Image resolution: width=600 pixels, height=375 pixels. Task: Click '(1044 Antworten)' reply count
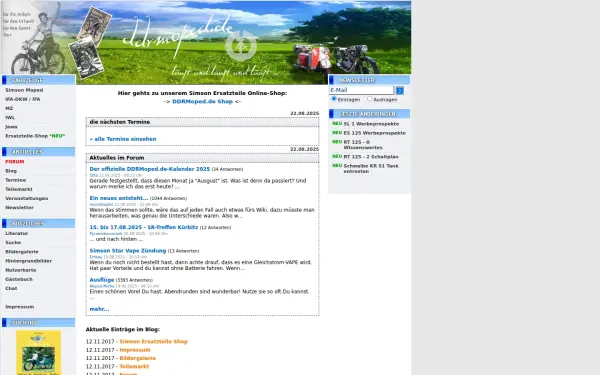click(x=168, y=199)
